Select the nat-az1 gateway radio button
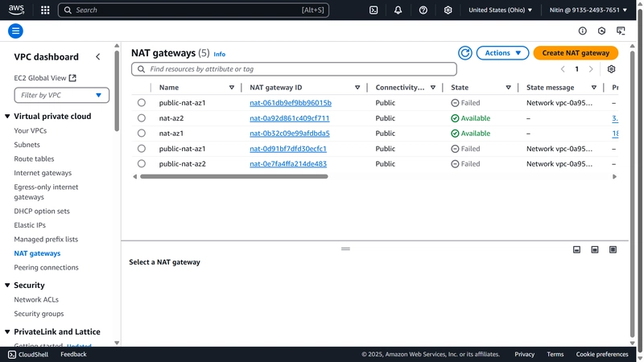This screenshot has height=362, width=644. (x=142, y=134)
